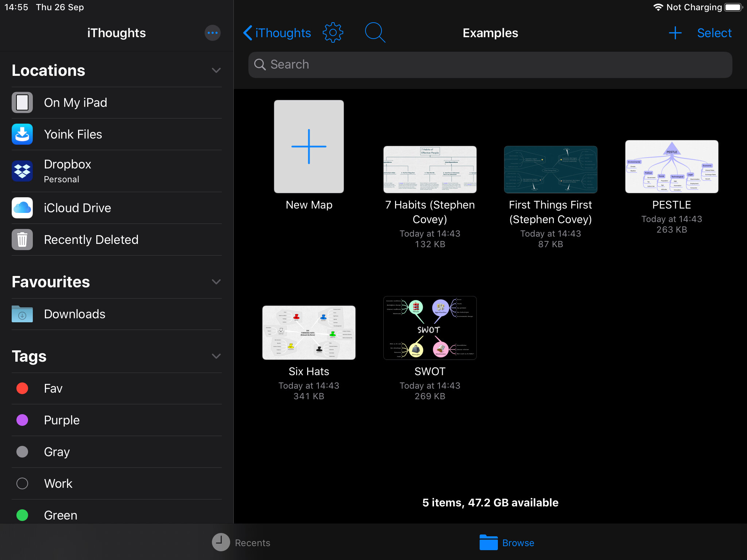Open the settings gear icon

333,33
